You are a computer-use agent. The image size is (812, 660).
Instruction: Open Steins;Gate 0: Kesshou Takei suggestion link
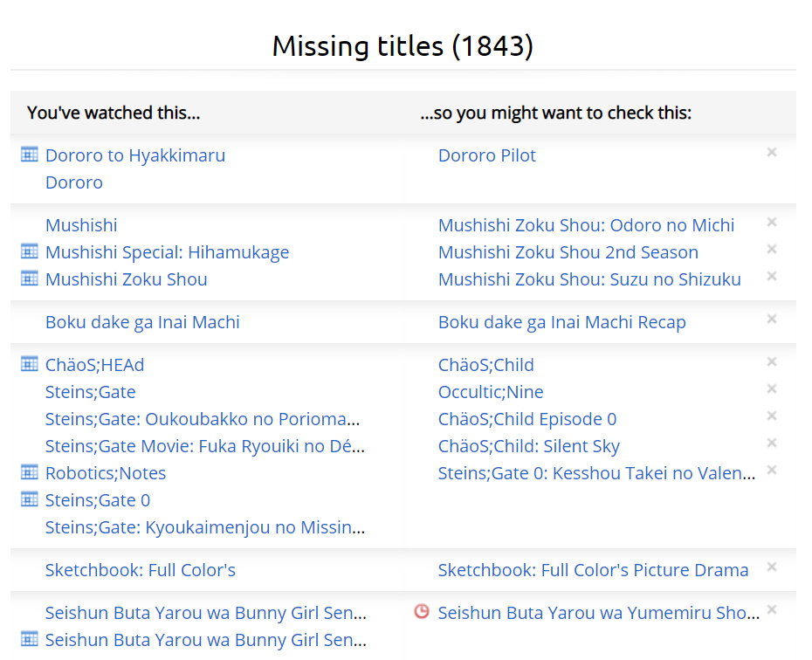pyautogui.click(x=596, y=473)
